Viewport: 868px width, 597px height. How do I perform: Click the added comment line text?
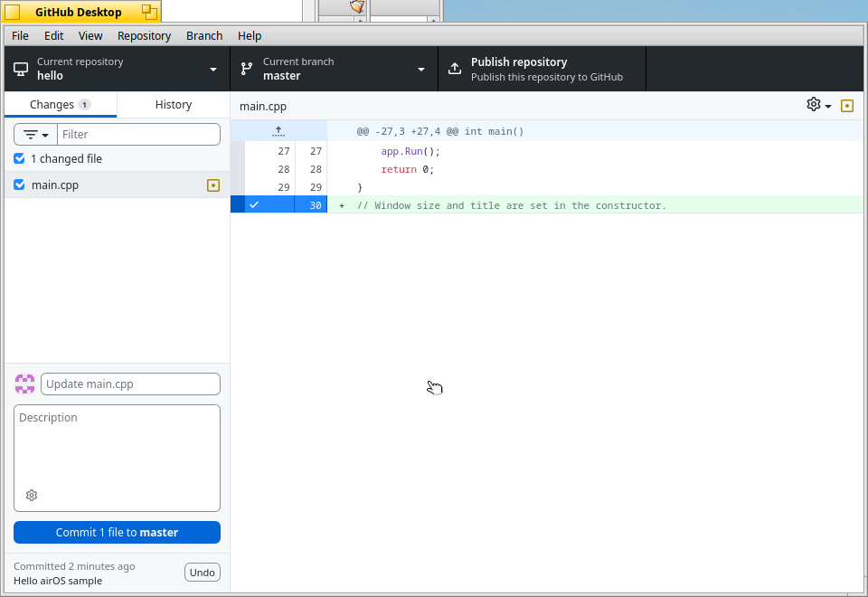tap(511, 205)
